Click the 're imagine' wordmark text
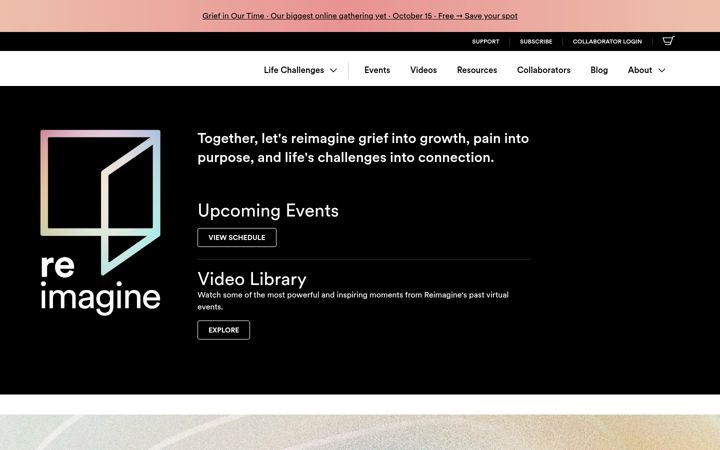 point(101,284)
